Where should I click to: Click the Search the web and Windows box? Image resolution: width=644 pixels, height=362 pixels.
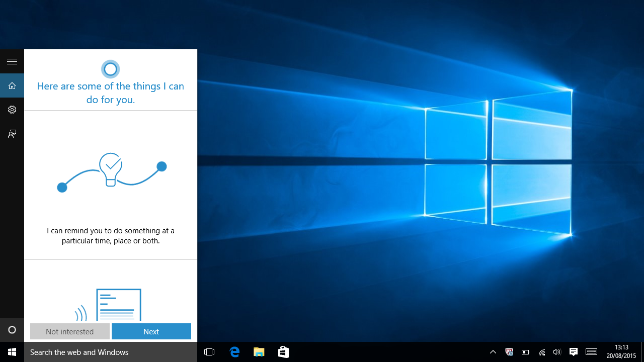click(111, 352)
